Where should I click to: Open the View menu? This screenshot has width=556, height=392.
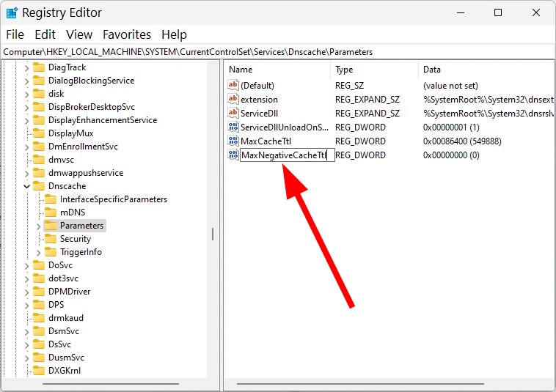(x=79, y=34)
